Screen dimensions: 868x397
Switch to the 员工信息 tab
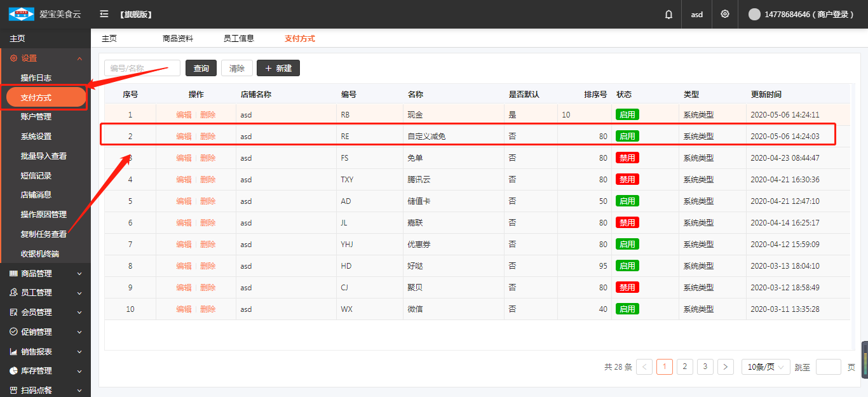point(239,38)
